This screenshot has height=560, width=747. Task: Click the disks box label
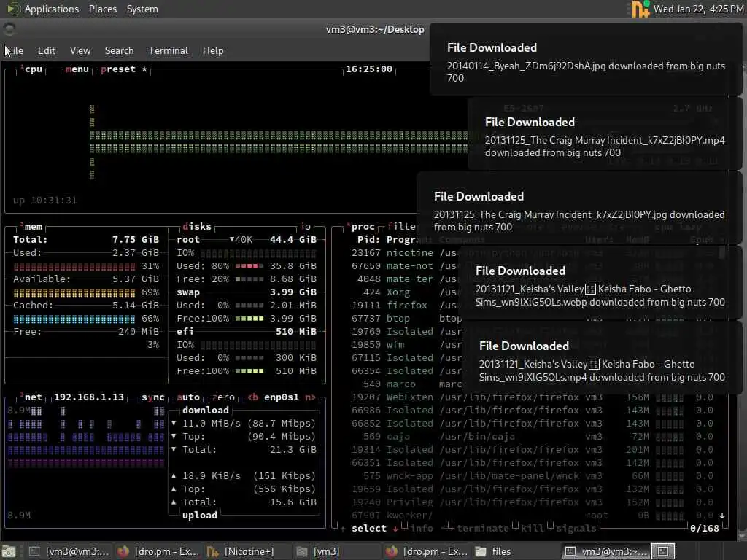tap(197, 227)
